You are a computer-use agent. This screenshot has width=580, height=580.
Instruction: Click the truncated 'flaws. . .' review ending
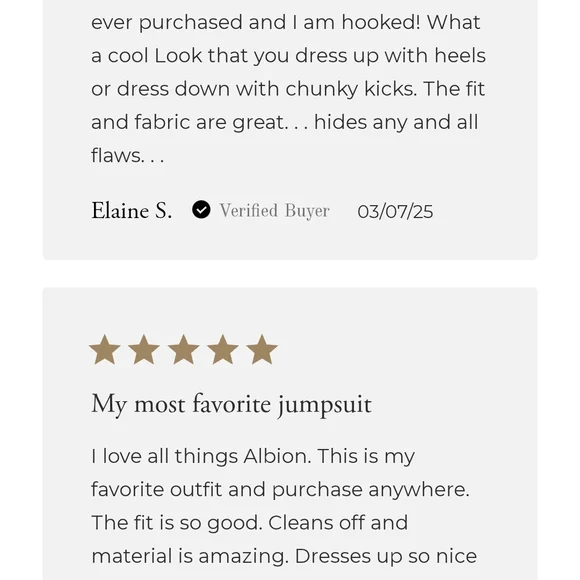coord(128,155)
